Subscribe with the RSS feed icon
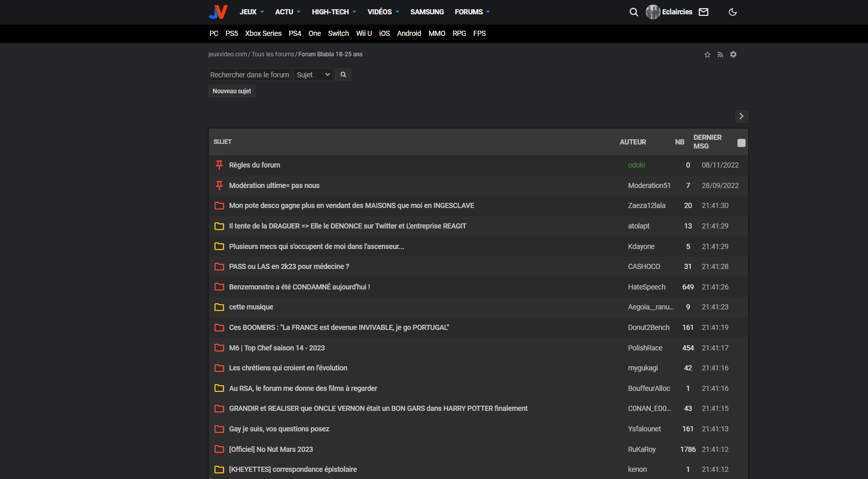Viewport: 868px width, 479px height. click(720, 54)
